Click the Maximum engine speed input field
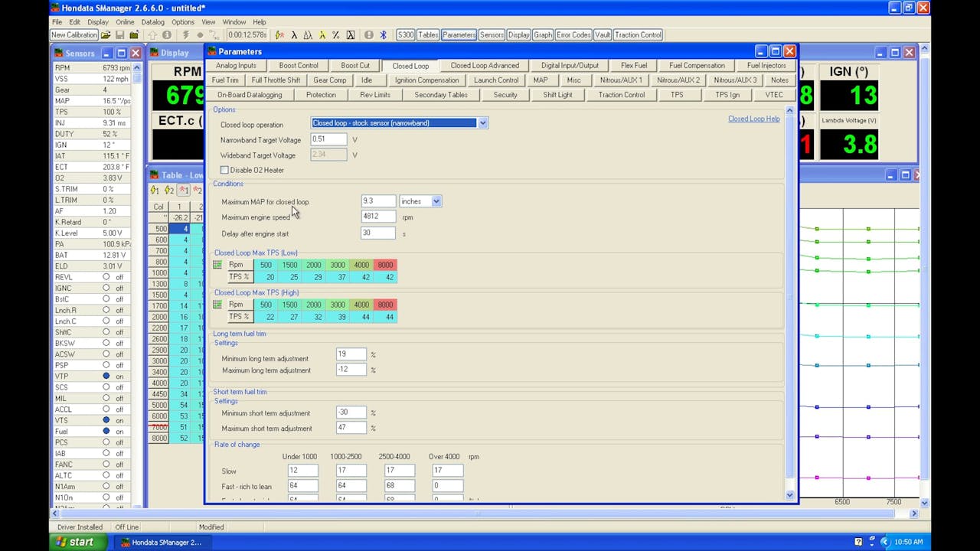 (377, 217)
